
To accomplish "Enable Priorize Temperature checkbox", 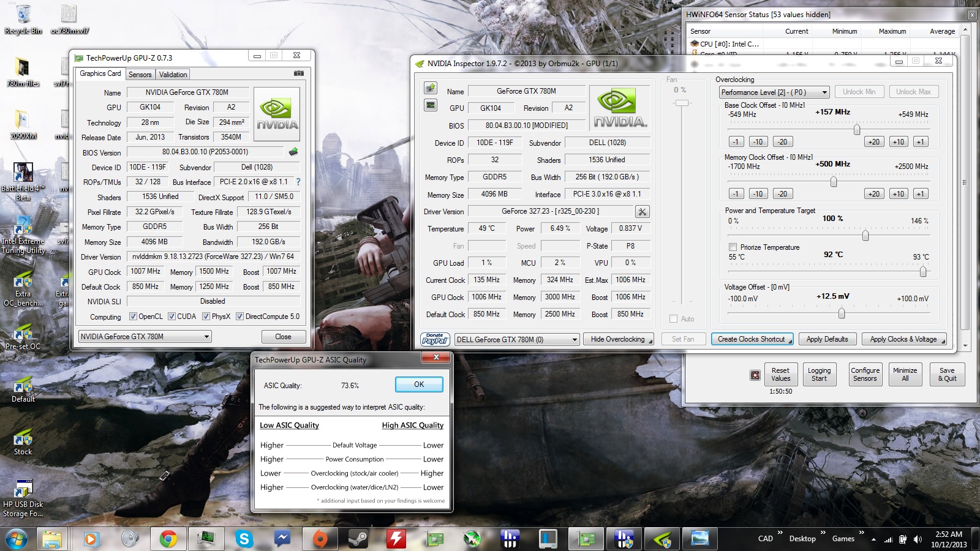I will (x=733, y=247).
